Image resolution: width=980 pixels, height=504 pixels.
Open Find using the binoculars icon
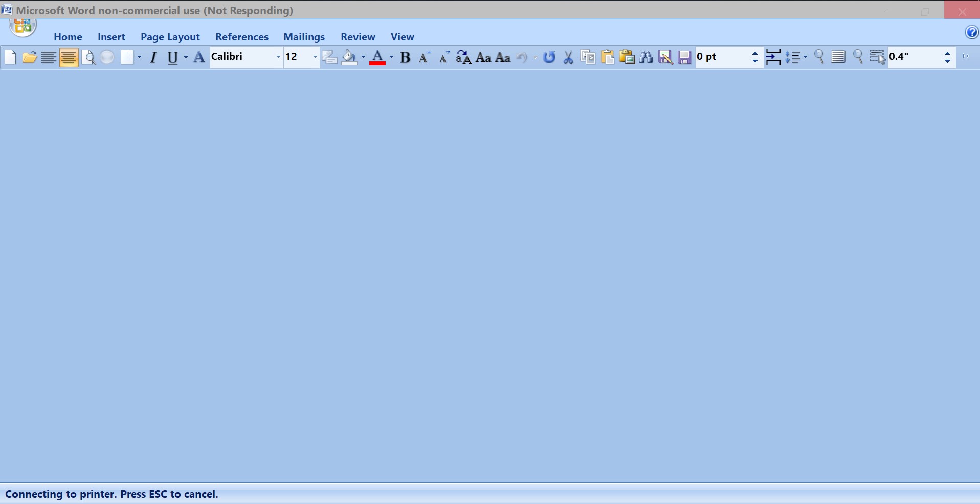(646, 57)
